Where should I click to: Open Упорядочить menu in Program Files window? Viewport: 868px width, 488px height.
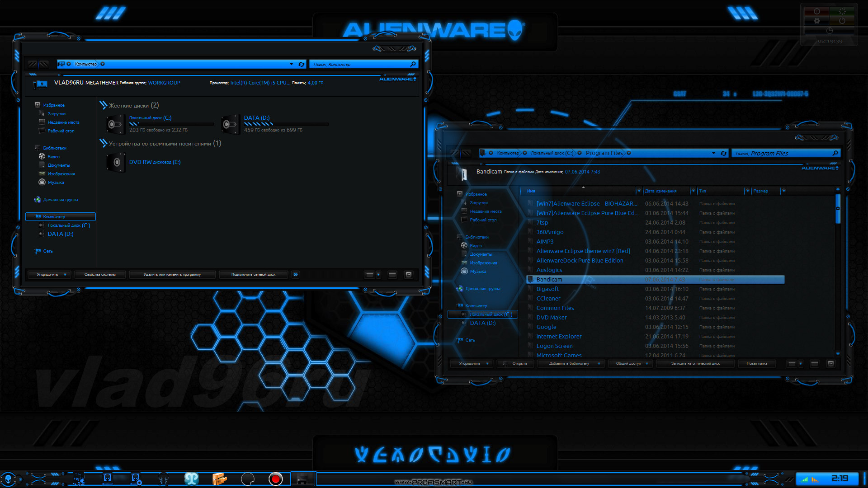pyautogui.click(x=472, y=363)
